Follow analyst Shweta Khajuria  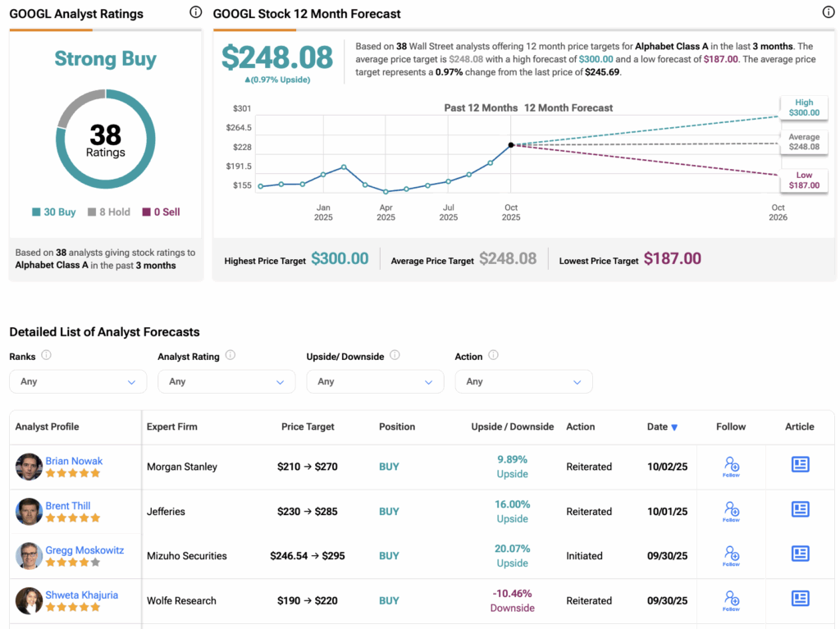tap(731, 601)
